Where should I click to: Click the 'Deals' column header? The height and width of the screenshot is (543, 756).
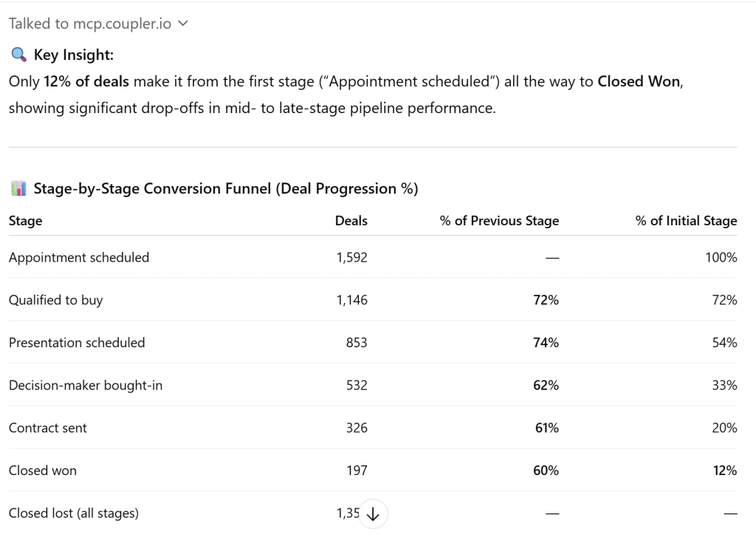pyautogui.click(x=351, y=221)
